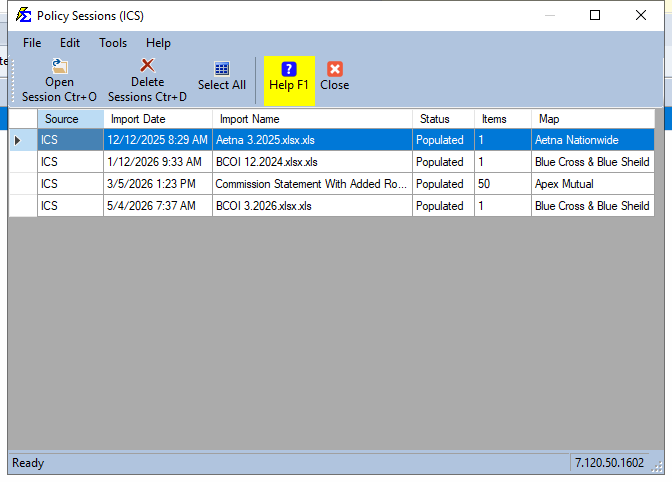Click Populated status in Apex Mutual row
672x482 pixels.
[x=443, y=184]
